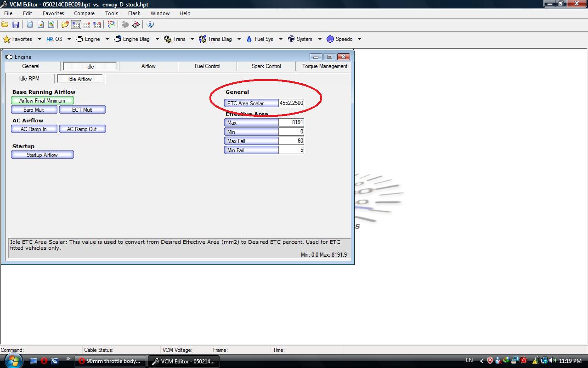Click the ETC Area Scalar value field
Viewport: 588px width, 368px height.
click(x=291, y=103)
